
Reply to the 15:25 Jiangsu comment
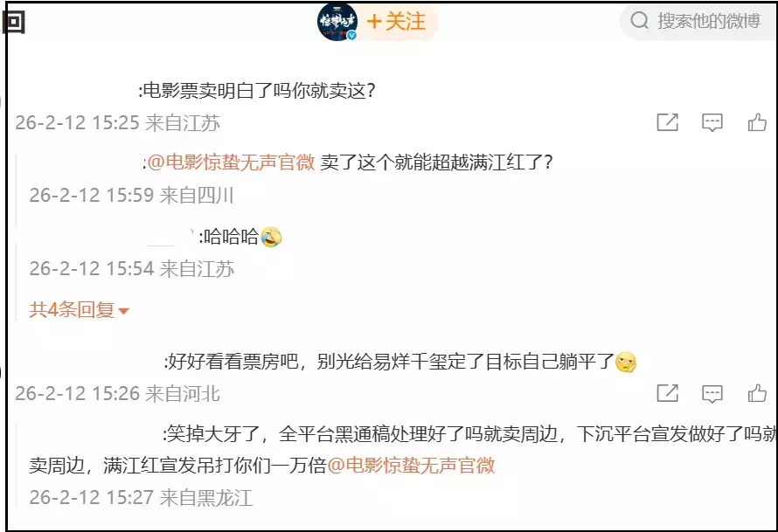(x=712, y=122)
